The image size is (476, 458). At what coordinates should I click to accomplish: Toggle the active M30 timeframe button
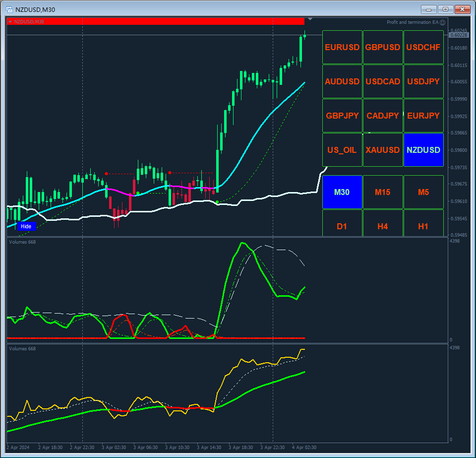click(x=342, y=192)
